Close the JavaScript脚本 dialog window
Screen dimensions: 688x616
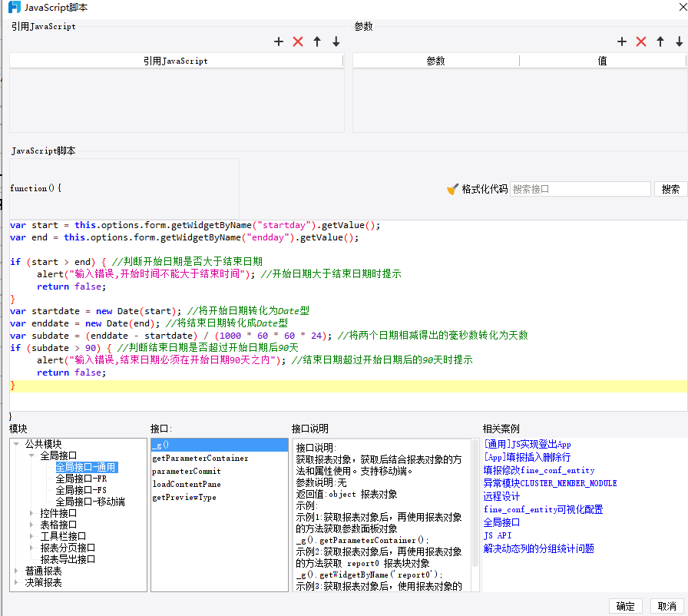(683, 7)
